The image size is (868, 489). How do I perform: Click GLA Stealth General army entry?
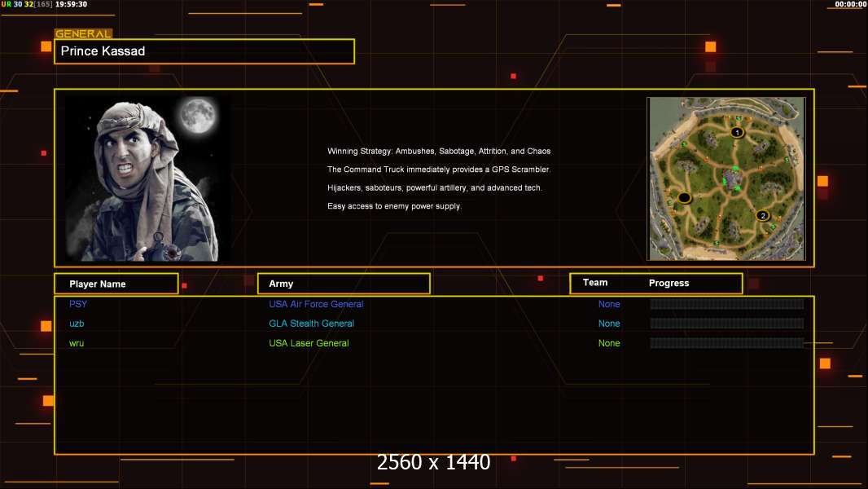(x=311, y=324)
